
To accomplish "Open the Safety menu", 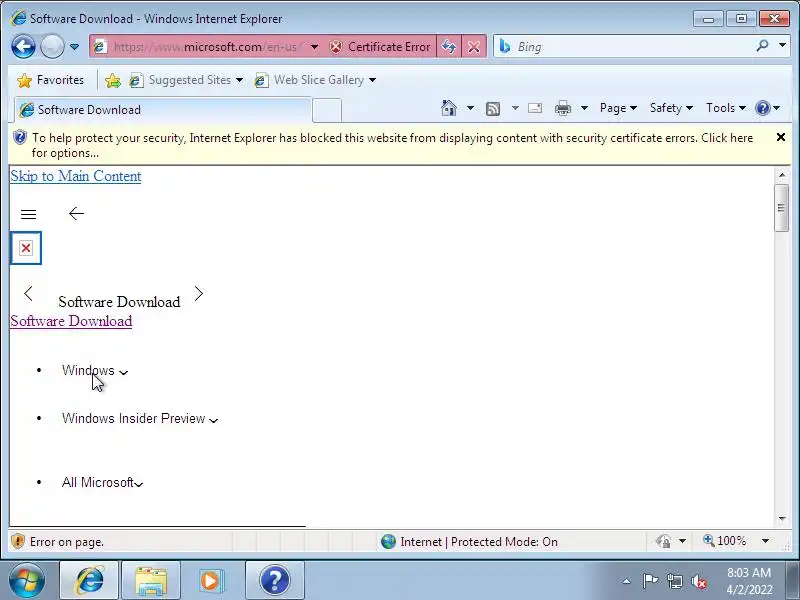I will tap(671, 108).
